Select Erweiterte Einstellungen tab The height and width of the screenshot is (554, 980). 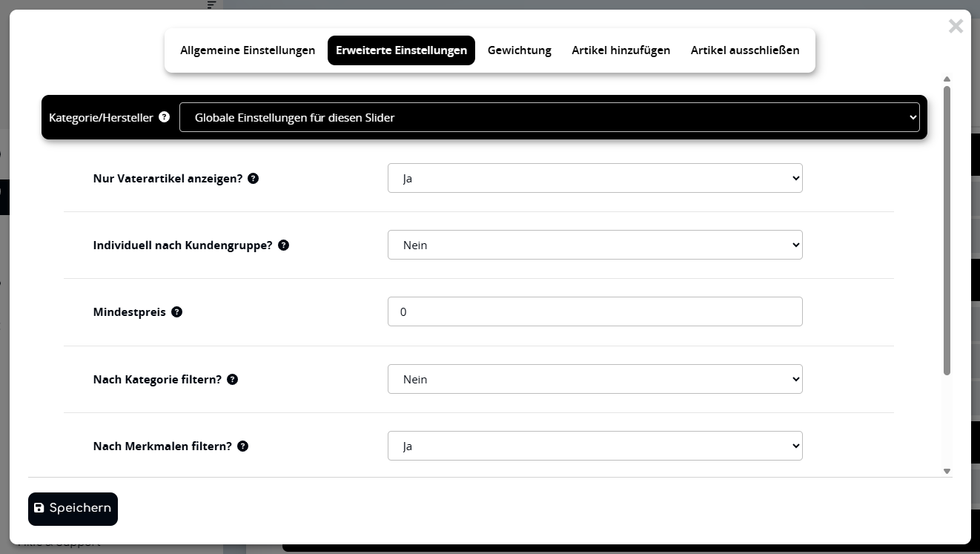pyautogui.click(x=401, y=50)
